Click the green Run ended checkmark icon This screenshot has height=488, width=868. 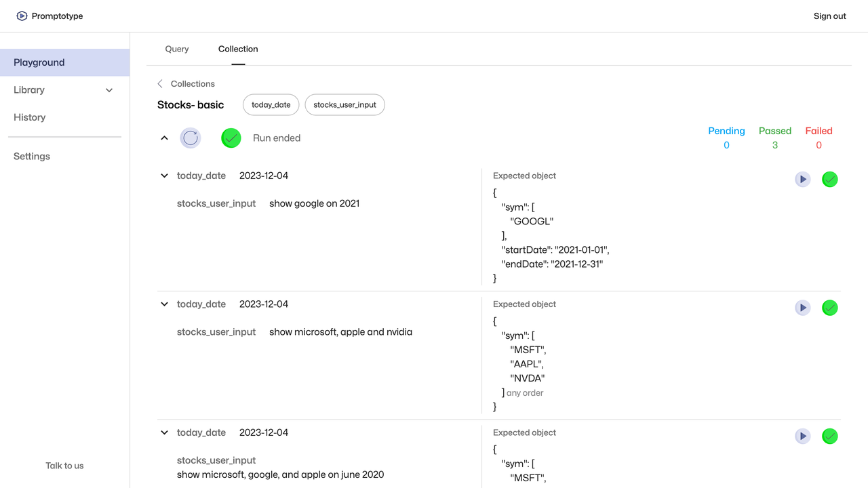point(231,138)
